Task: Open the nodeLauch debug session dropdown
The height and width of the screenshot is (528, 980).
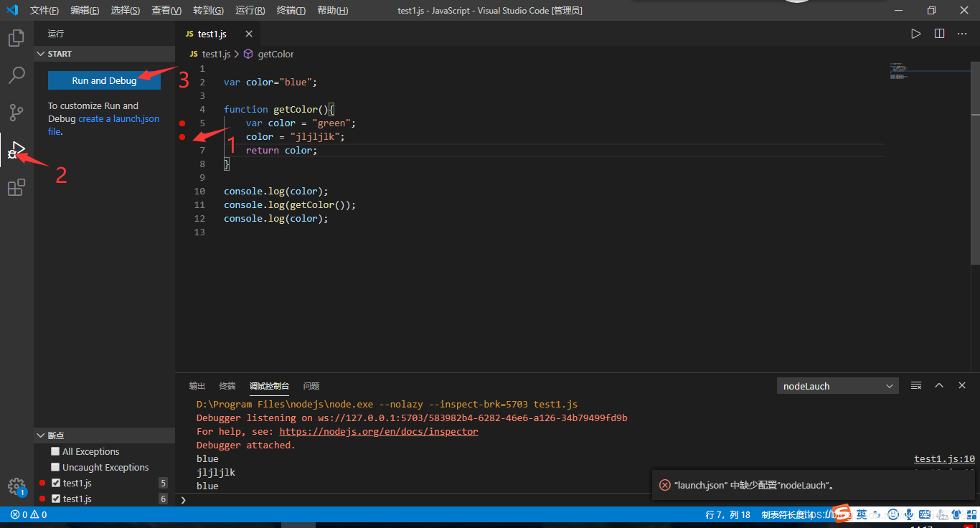Action: coord(838,386)
